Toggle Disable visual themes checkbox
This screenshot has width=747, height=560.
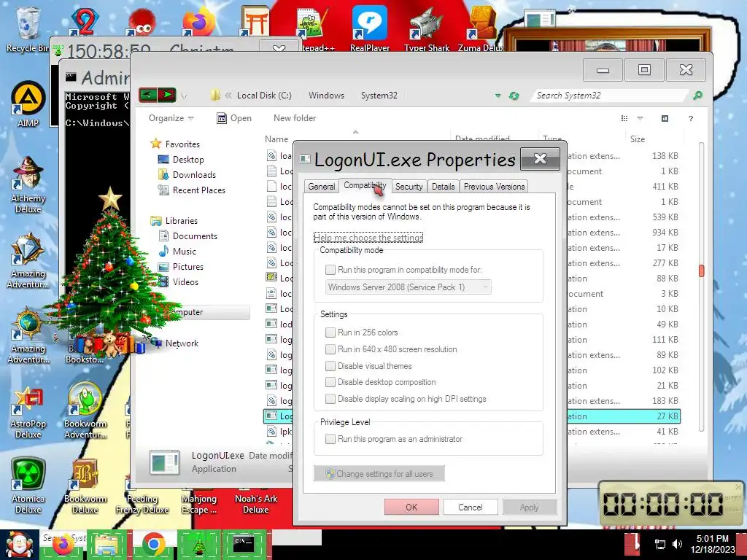coord(330,366)
